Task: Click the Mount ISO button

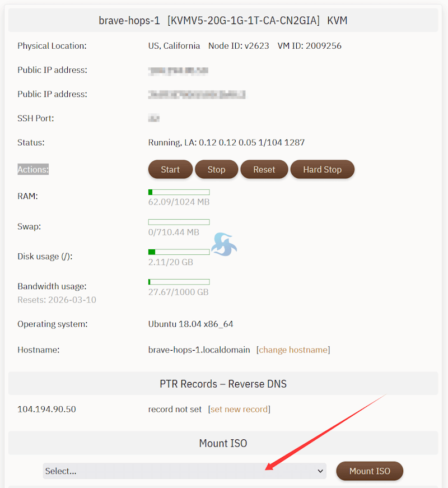Action: (370, 471)
